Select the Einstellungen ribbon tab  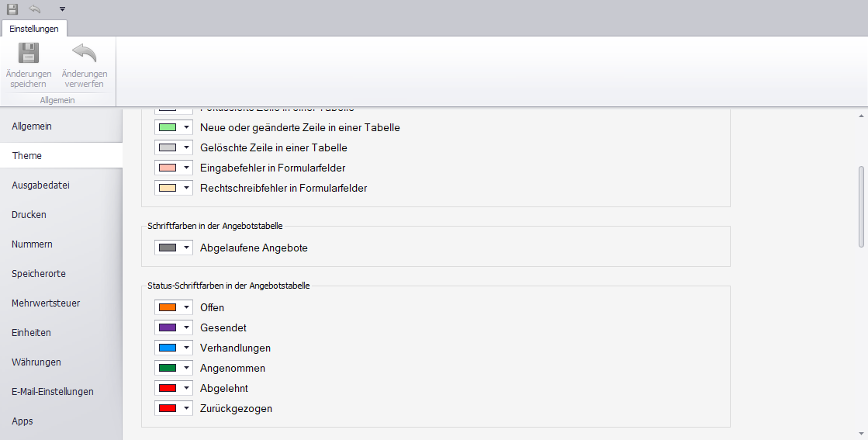click(34, 28)
